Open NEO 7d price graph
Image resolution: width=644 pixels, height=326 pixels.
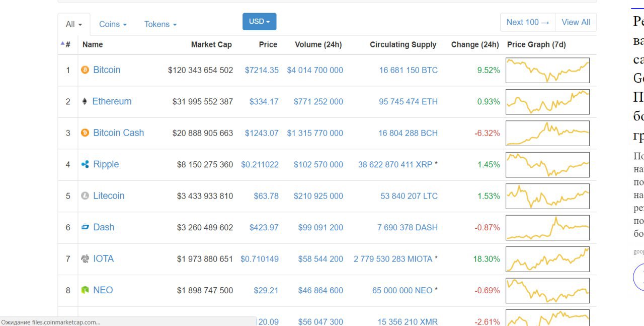547,291
